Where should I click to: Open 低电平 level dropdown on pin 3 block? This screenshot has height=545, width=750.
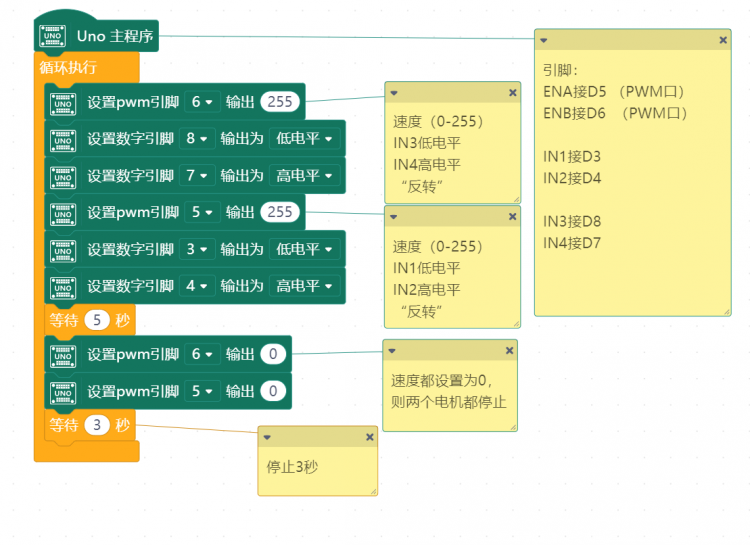(304, 249)
